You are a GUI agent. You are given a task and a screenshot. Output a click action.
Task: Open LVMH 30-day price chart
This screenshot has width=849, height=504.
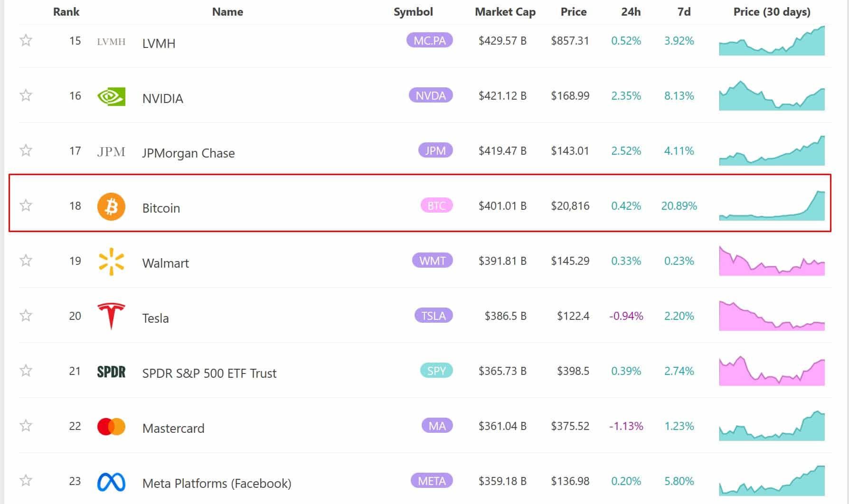[772, 41]
